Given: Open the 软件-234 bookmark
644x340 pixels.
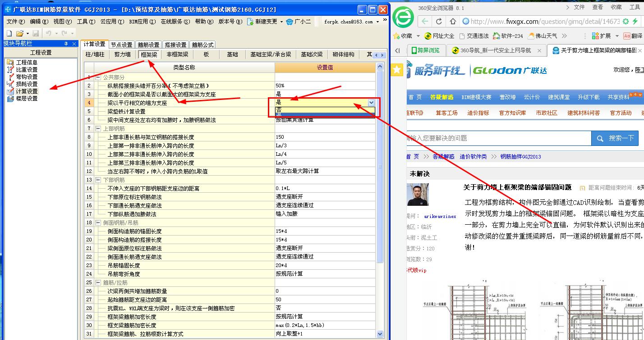Looking at the screenshot, I should (x=508, y=36).
